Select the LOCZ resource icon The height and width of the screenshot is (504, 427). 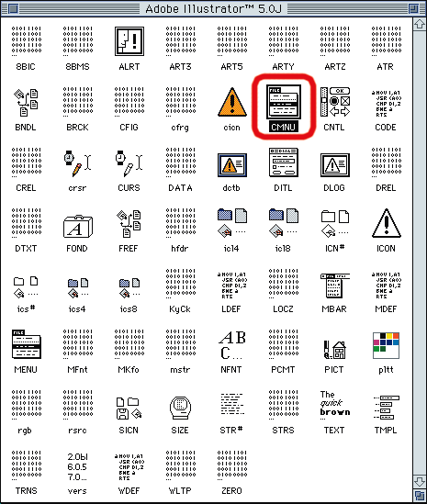(284, 284)
